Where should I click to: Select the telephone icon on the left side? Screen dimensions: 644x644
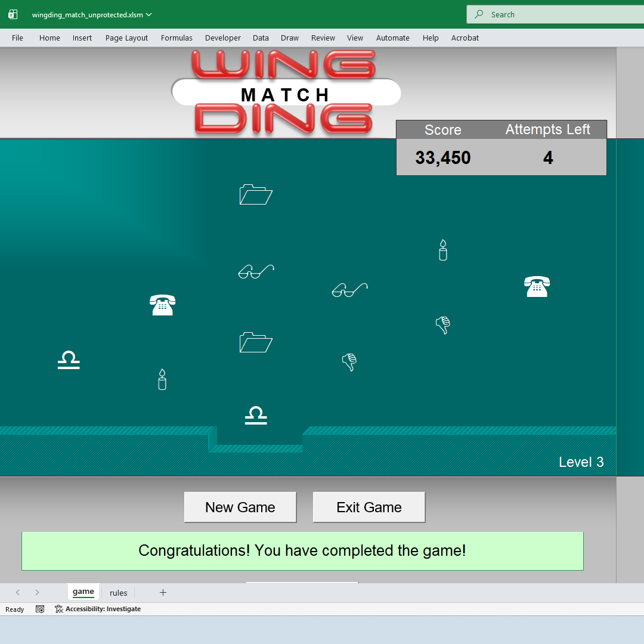coord(162,305)
